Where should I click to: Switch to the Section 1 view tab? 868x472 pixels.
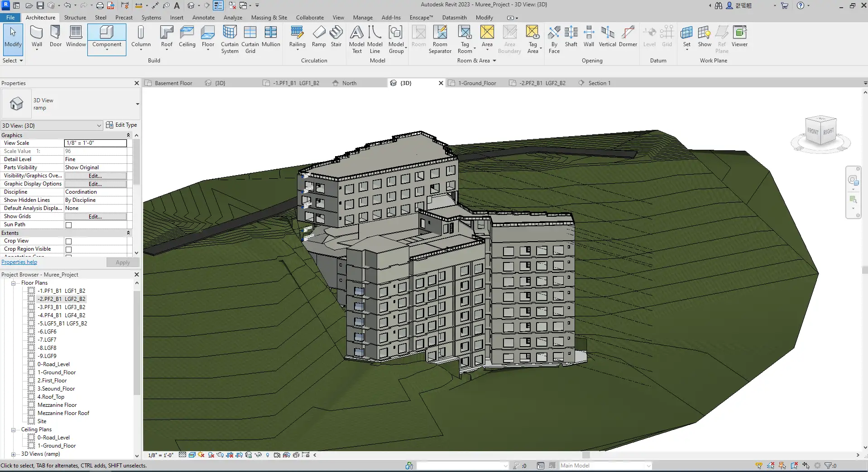tap(599, 83)
